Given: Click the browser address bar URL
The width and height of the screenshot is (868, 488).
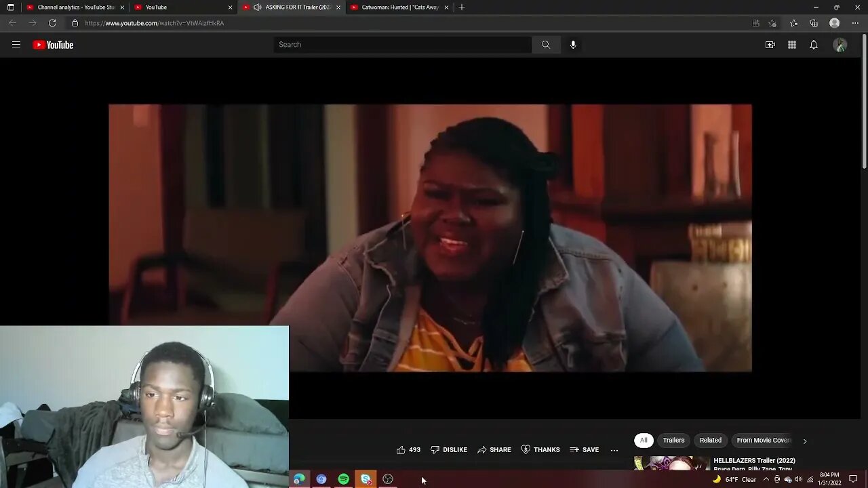Looking at the screenshot, I should coord(155,23).
